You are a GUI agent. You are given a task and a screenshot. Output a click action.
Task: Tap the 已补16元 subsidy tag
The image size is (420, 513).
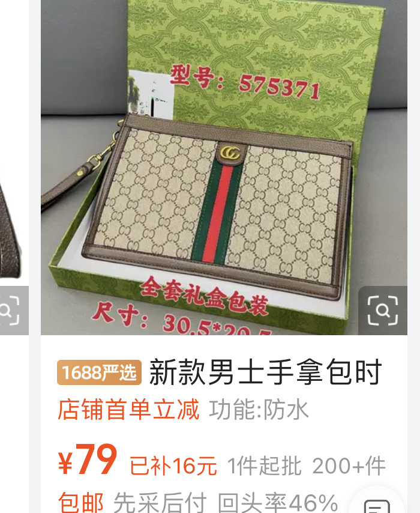tap(173, 465)
